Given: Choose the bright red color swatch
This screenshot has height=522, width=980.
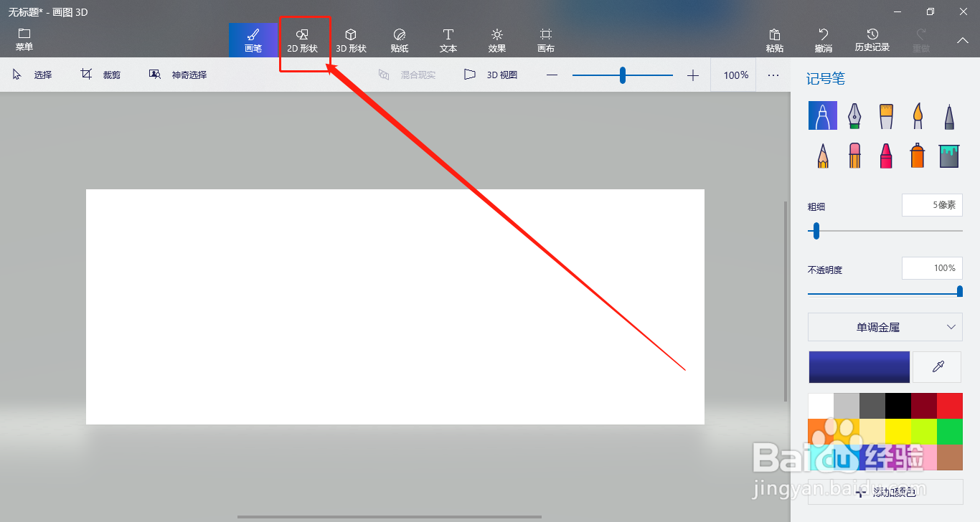Looking at the screenshot, I should tap(950, 406).
